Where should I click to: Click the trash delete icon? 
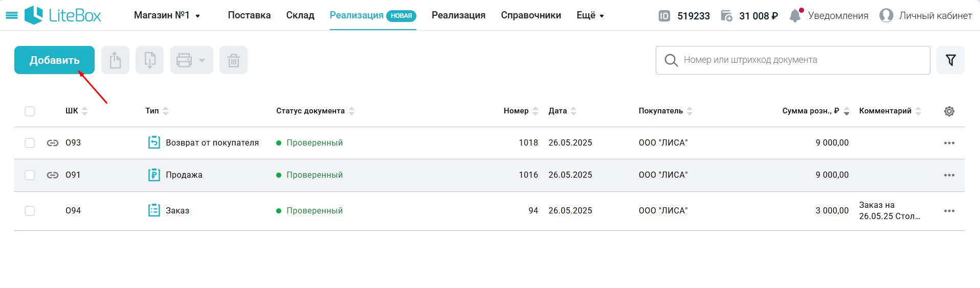tap(233, 60)
